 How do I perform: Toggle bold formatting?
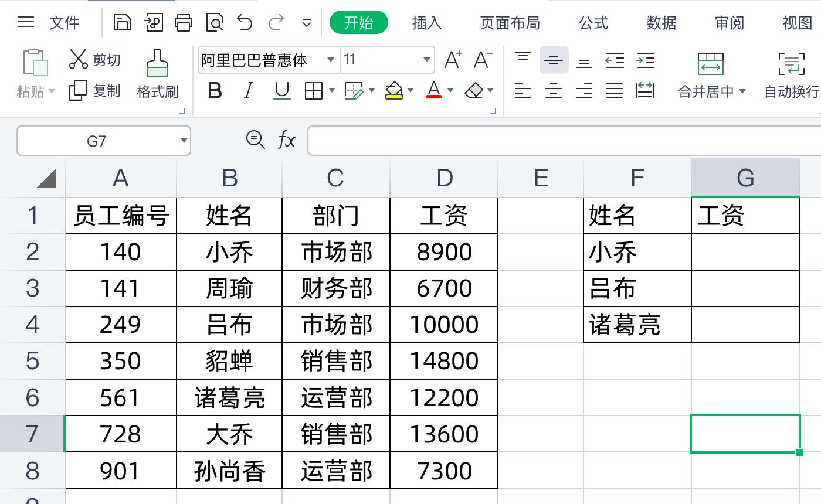coord(215,91)
